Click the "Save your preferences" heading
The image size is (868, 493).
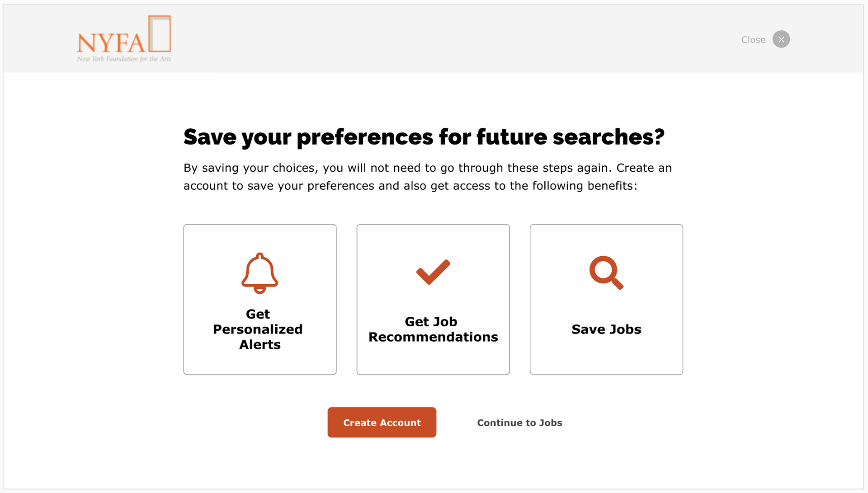[x=424, y=136]
